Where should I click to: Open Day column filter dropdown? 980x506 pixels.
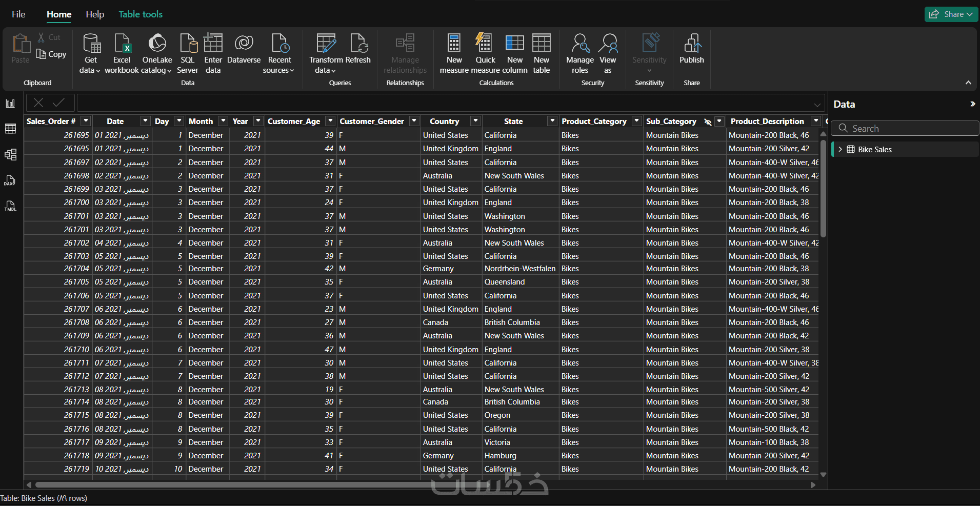click(179, 121)
